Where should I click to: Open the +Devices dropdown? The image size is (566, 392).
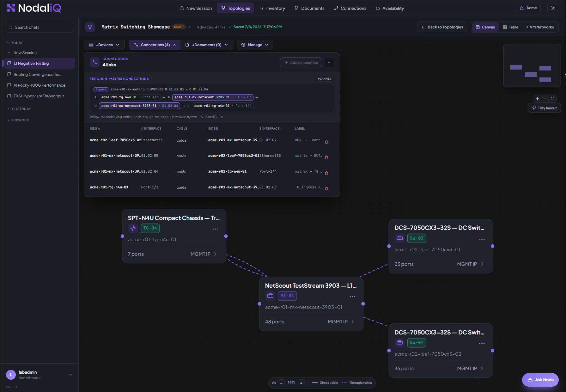coord(104,45)
